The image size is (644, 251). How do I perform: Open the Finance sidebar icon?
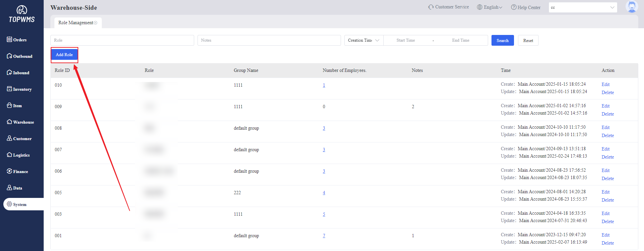pos(9,171)
